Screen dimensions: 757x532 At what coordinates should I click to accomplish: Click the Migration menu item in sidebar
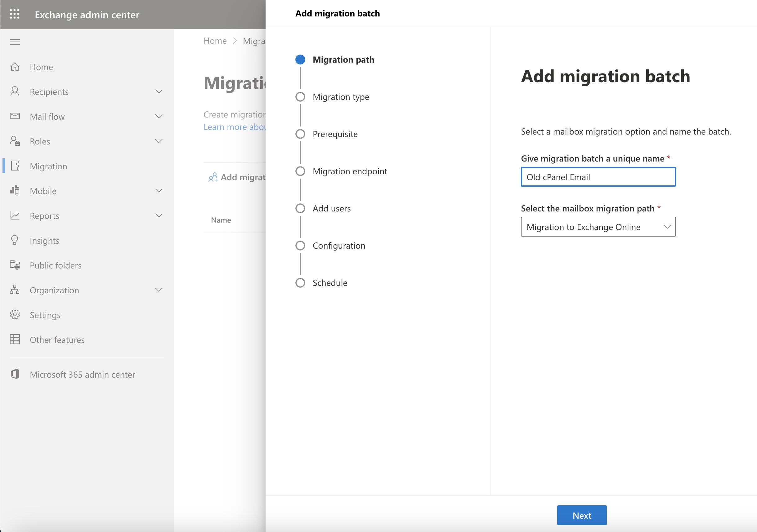(48, 166)
